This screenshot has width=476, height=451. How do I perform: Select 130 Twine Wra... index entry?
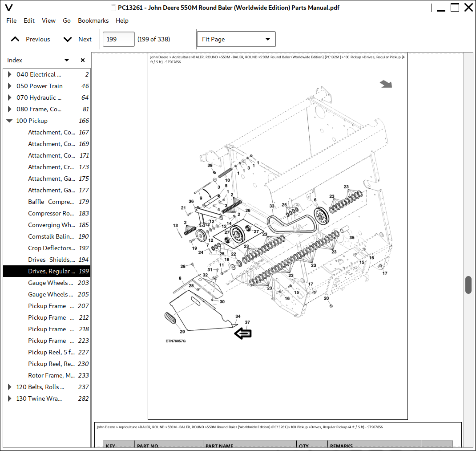click(x=47, y=398)
